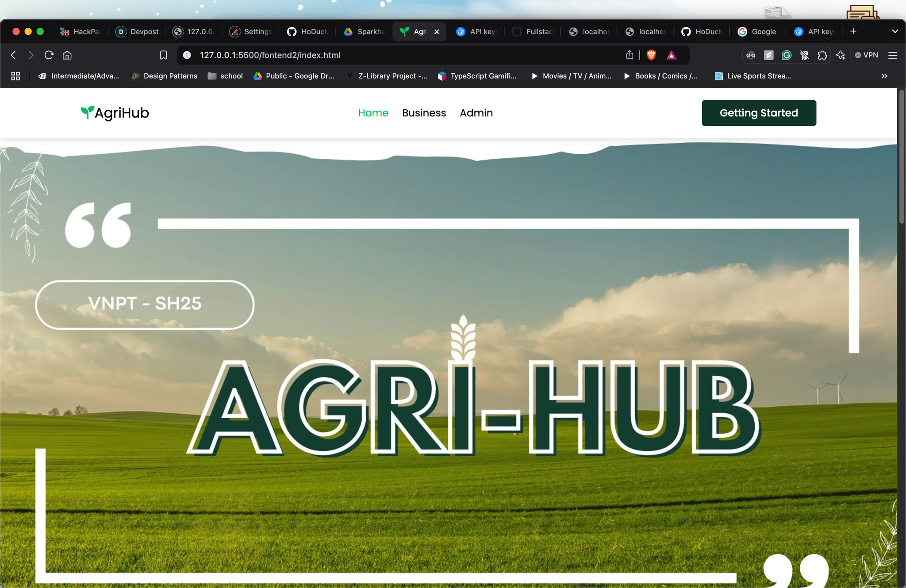Reload the current page
This screenshot has width=906, height=588.
[49, 55]
